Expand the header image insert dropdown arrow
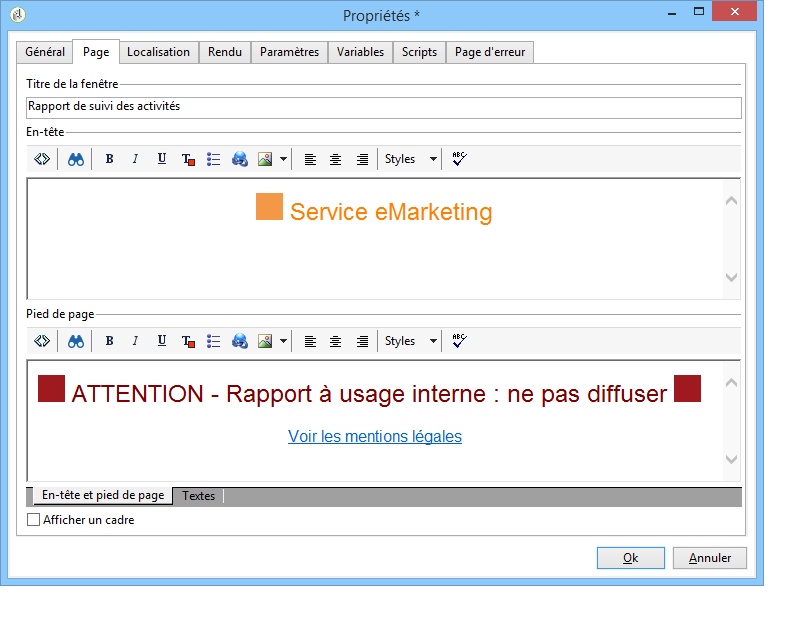The image size is (803, 625). [x=283, y=159]
